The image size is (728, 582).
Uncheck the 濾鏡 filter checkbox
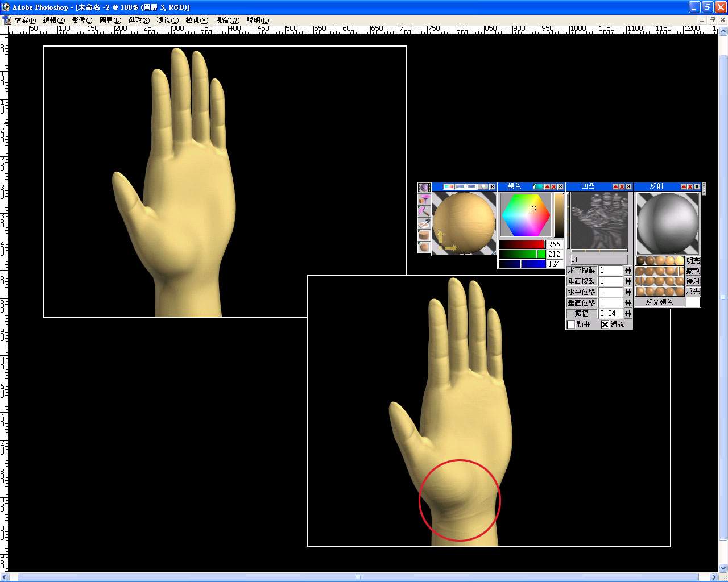(605, 325)
